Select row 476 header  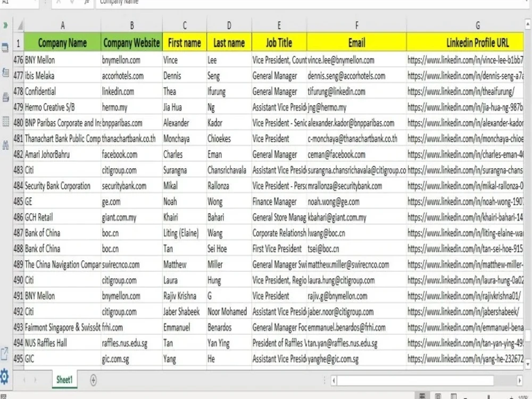pos(18,60)
